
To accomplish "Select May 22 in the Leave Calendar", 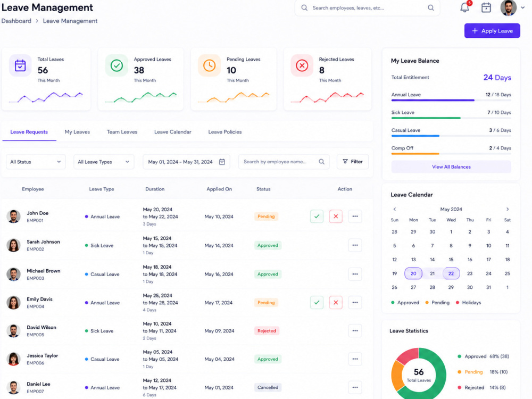I will coord(451,273).
